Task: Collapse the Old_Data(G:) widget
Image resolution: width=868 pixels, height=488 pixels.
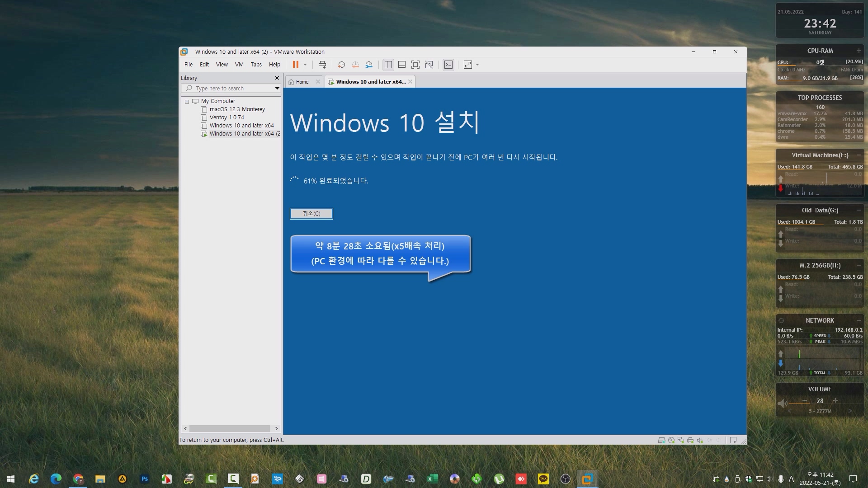Action: pos(859,210)
